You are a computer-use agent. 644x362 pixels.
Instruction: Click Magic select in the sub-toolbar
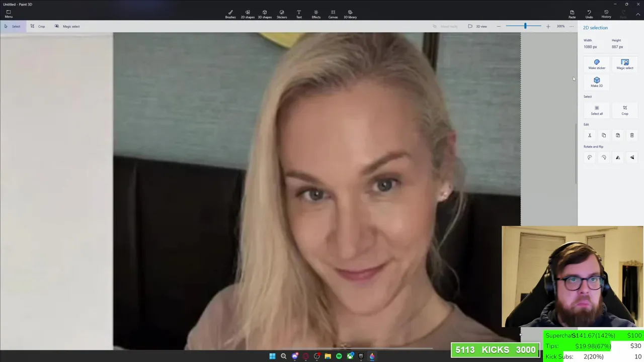click(67, 26)
